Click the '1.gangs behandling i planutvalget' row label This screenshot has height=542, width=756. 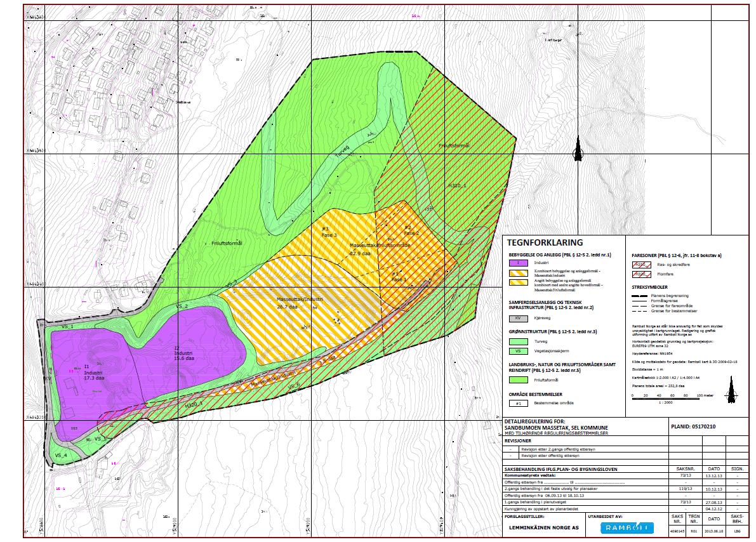pyautogui.click(x=534, y=502)
